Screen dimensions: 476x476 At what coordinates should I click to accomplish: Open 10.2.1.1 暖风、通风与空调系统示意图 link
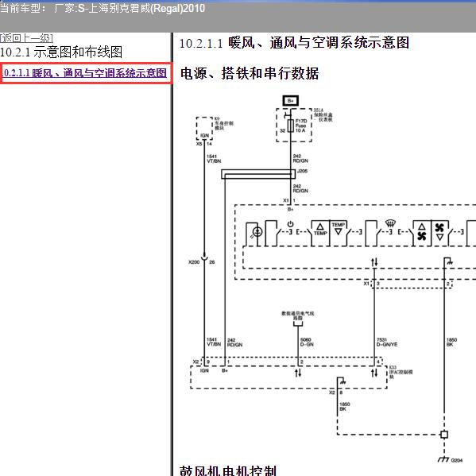pos(85,73)
